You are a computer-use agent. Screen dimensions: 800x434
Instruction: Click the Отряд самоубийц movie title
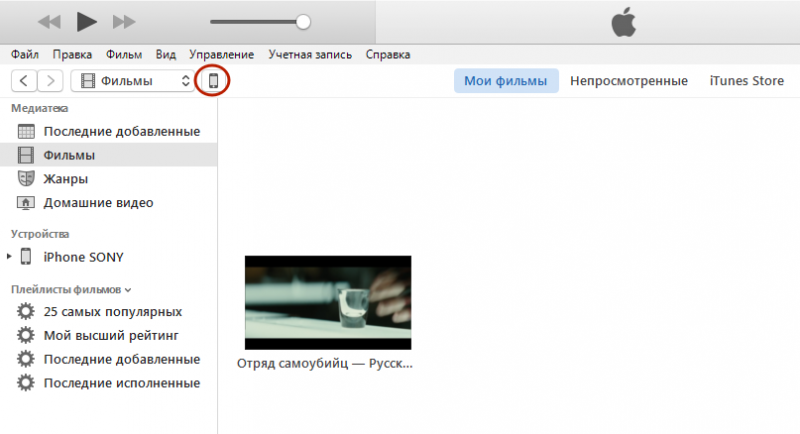coord(324,364)
